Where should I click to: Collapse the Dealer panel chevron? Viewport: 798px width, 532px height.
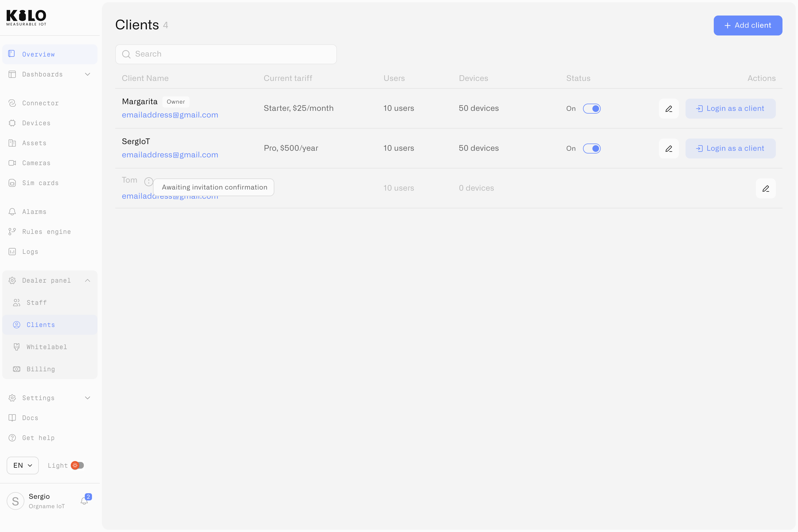[88, 281]
